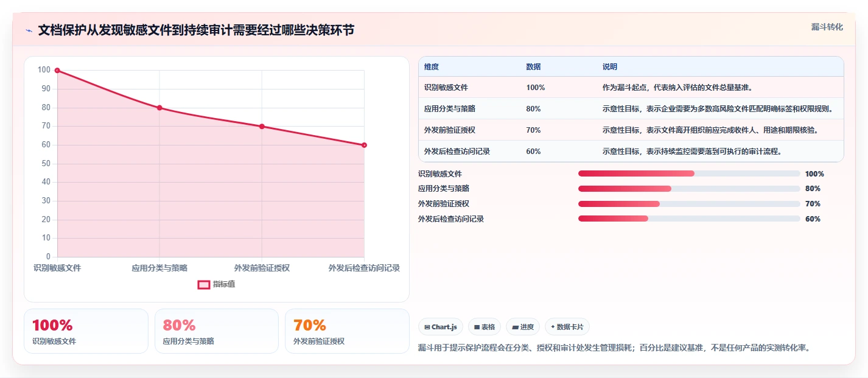Screen dimensions: 868x378
Task: Click description starting 作为漏斗起点
Action: 678,88
